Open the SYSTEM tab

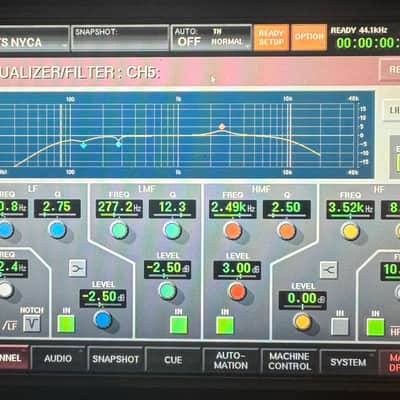pyautogui.click(x=348, y=362)
